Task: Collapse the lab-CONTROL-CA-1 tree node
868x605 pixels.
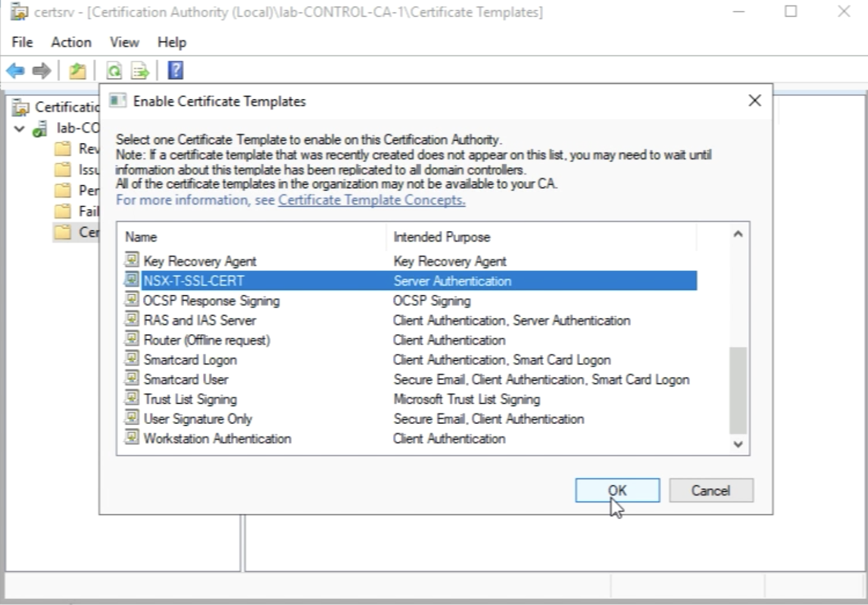Action: [20, 129]
